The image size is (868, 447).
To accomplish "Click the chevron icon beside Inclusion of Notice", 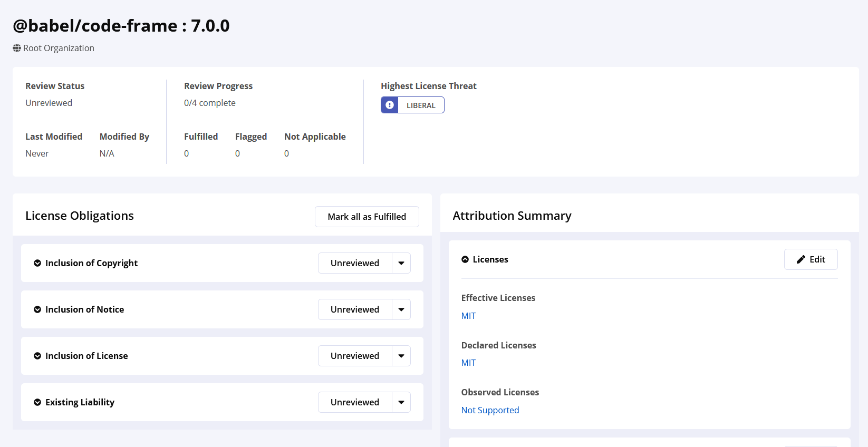I will click(37, 309).
